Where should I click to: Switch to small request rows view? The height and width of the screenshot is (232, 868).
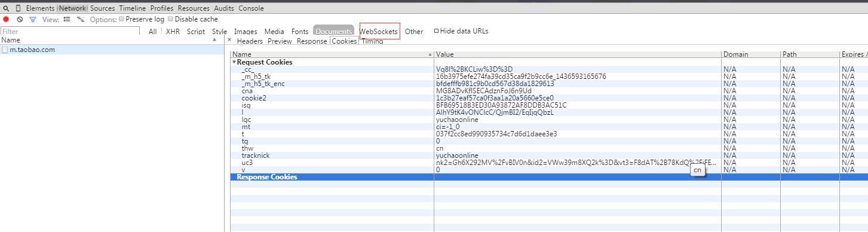[x=81, y=19]
